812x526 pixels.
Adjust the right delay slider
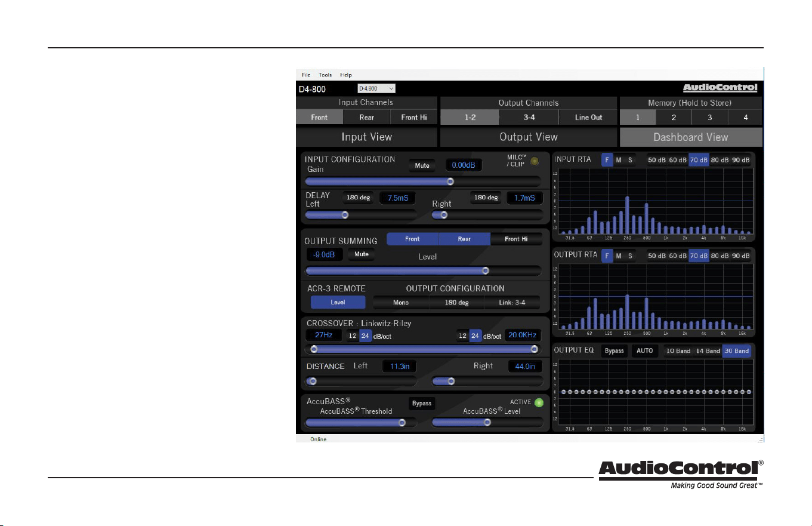(487, 214)
